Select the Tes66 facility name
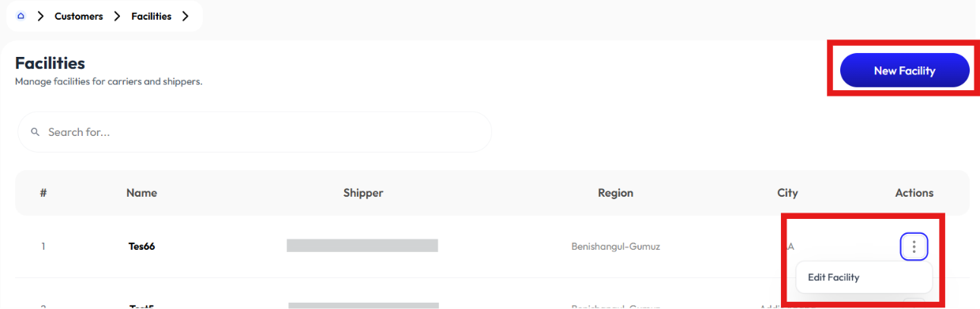This screenshot has width=980, height=309. tap(141, 247)
